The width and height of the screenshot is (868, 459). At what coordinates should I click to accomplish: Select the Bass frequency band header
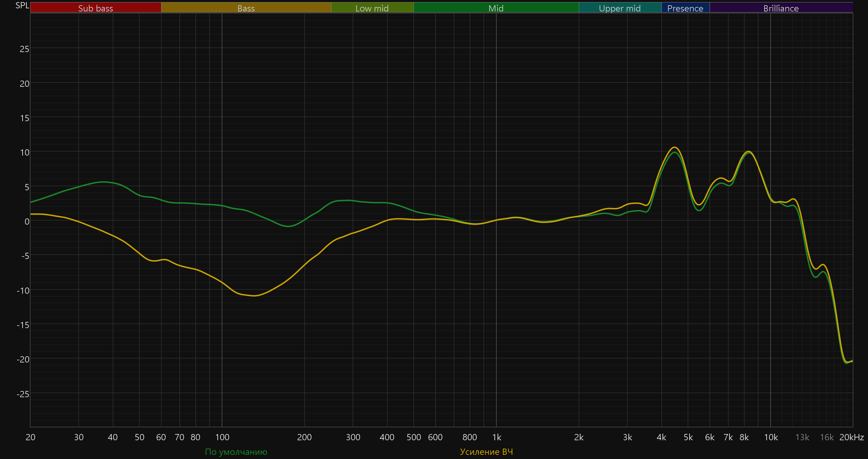[x=246, y=8]
